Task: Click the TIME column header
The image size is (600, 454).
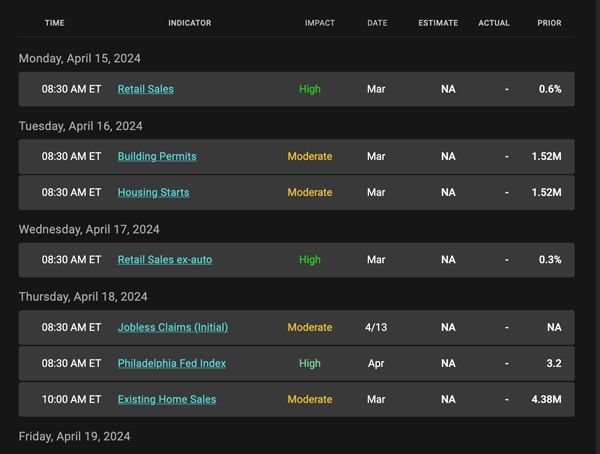Action: pyautogui.click(x=55, y=23)
